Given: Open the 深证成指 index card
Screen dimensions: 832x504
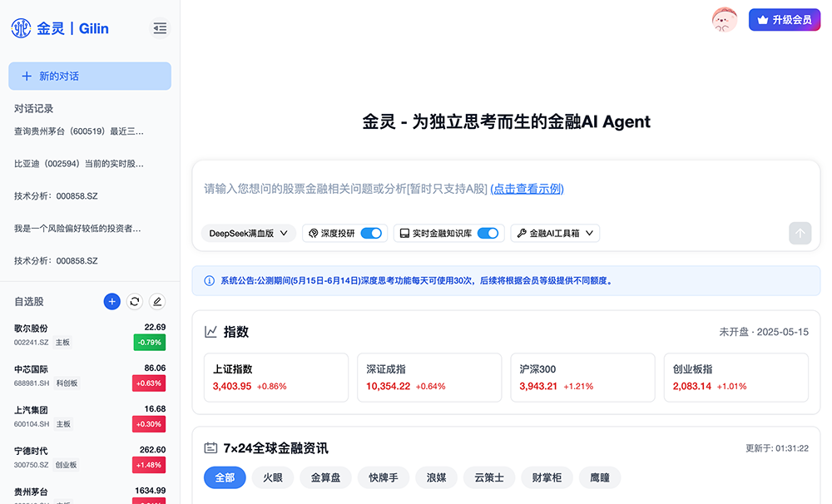Looking at the screenshot, I should point(429,378).
